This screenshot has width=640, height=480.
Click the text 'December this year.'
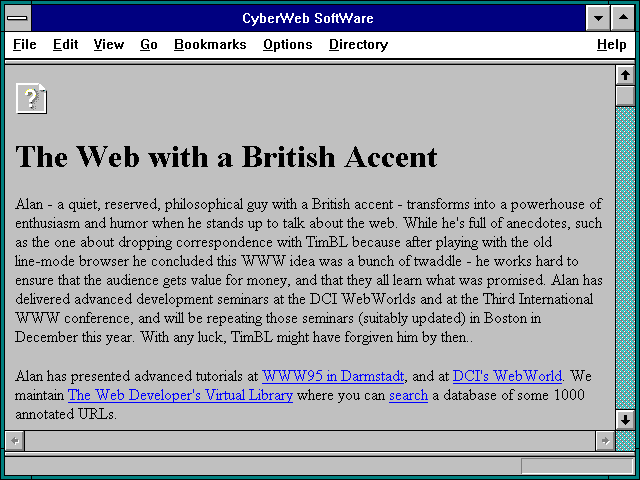pos(75,337)
